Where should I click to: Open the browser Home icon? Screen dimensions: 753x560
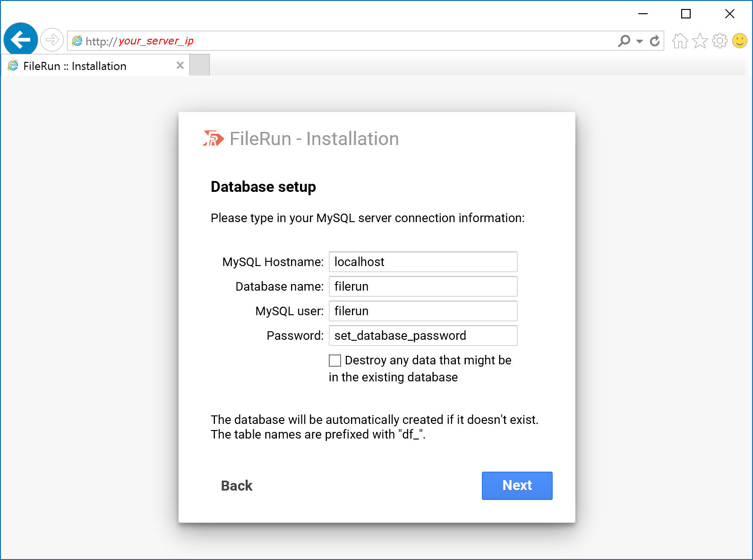tap(680, 41)
